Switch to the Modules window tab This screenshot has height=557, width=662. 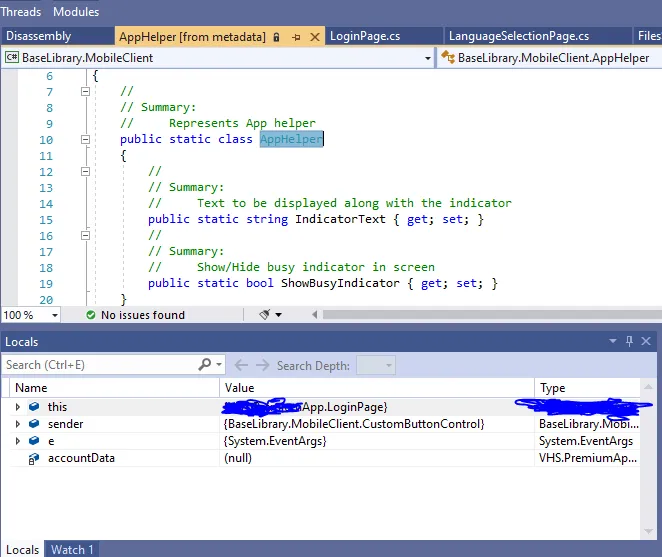[x=76, y=11]
